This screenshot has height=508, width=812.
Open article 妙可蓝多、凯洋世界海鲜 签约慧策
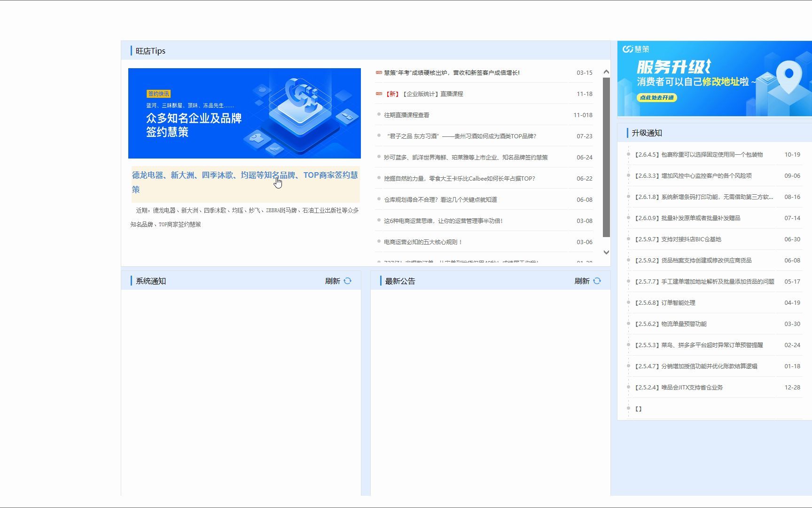pyautogui.click(x=466, y=157)
